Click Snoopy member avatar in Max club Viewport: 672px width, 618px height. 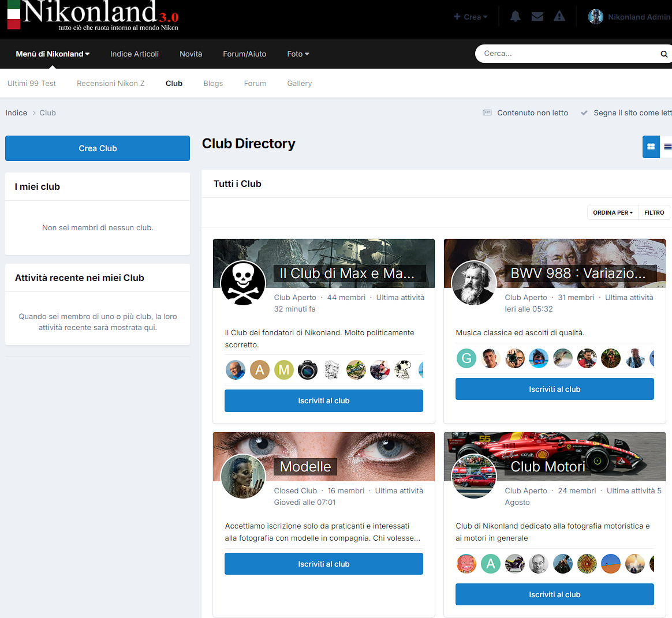click(x=404, y=370)
